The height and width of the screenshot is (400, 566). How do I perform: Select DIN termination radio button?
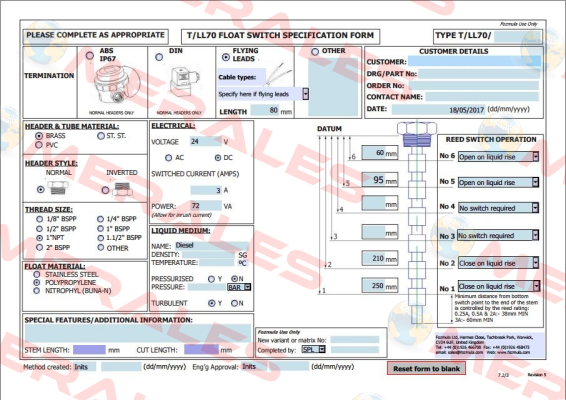click(159, 57)
